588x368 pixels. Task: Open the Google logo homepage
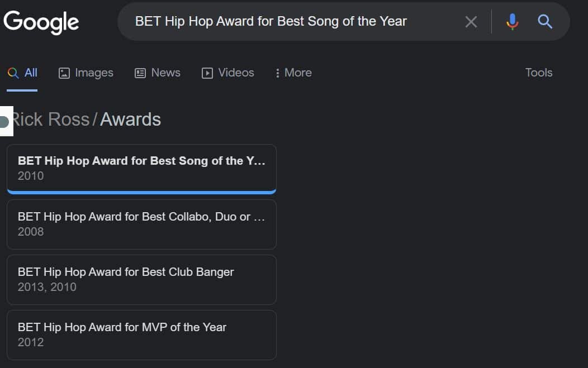[41, 22]
